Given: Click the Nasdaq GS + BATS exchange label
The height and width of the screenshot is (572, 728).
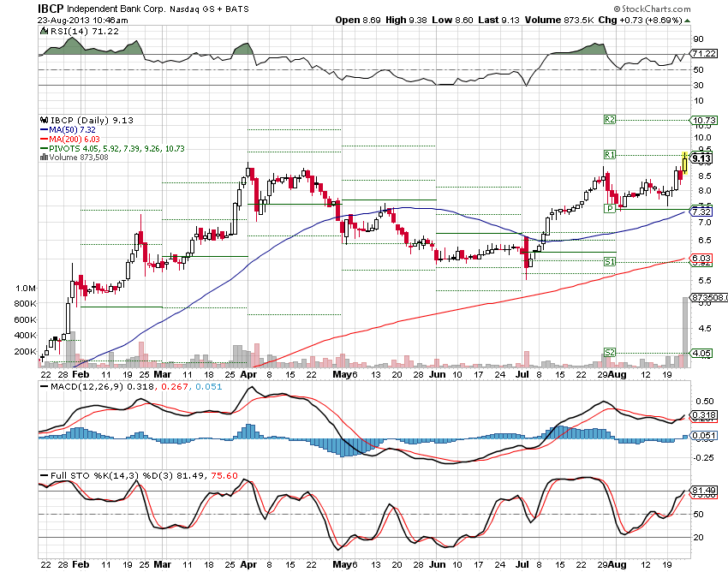Looking at the screenshot, I should pyautogui.click(x=209, y=9).
